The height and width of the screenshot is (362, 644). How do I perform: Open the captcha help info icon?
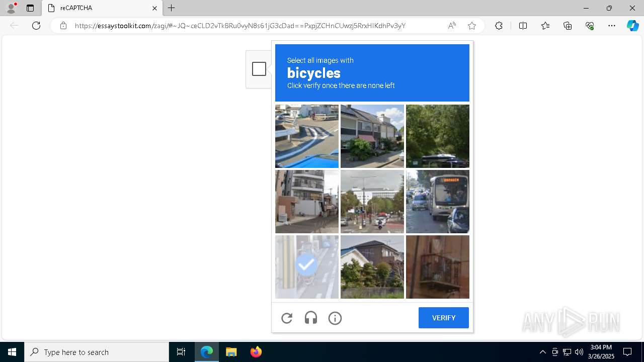pos(335,318)
